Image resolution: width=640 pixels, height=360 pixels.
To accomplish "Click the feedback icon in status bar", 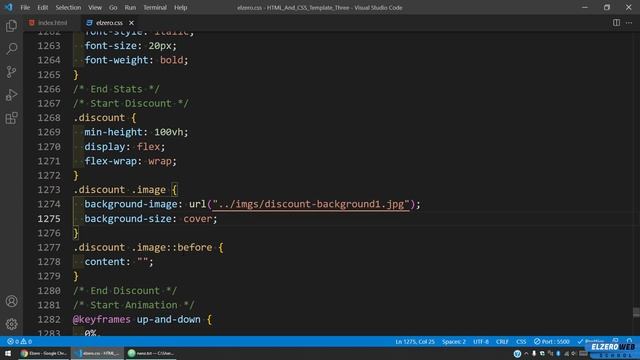I will point(615,341).
